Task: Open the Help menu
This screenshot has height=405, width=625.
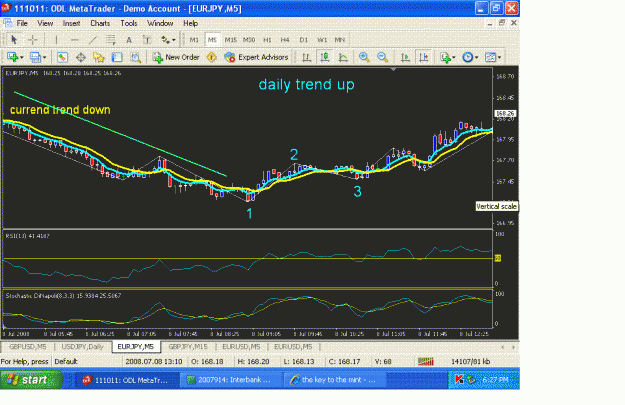Action: [191, 23]
